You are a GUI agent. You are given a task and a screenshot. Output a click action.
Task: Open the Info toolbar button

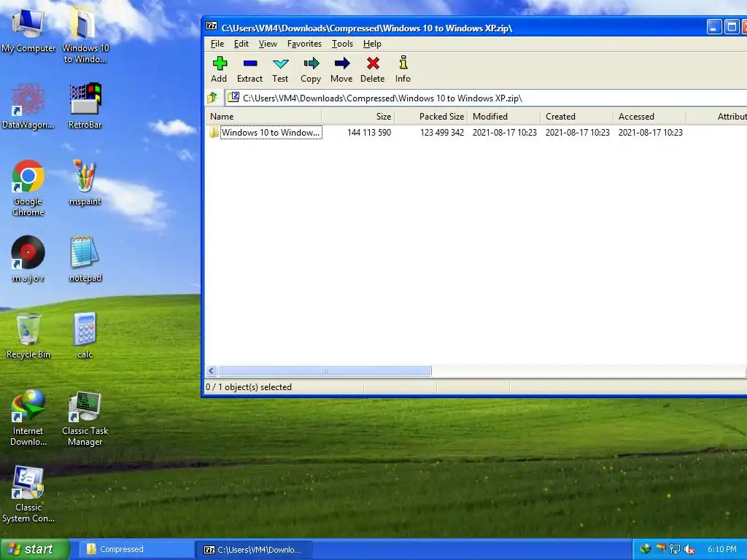pyautogui.click(x=403, y=69)
